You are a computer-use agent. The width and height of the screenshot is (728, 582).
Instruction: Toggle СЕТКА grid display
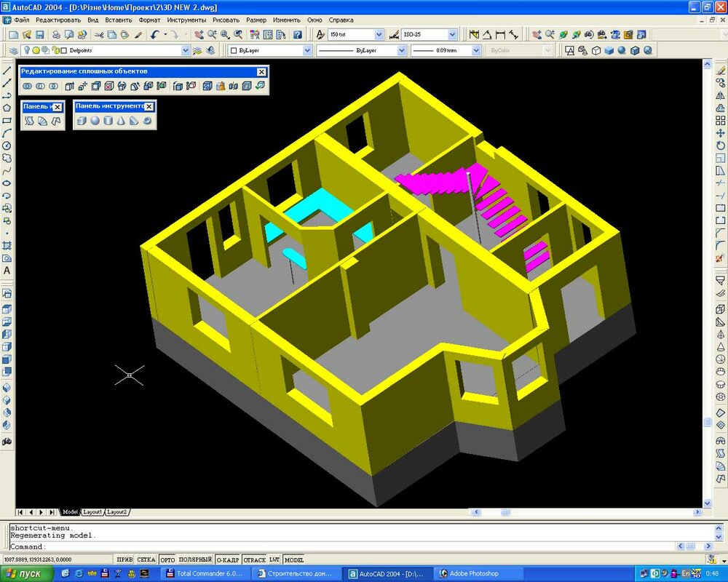click(x=146, y=559)
